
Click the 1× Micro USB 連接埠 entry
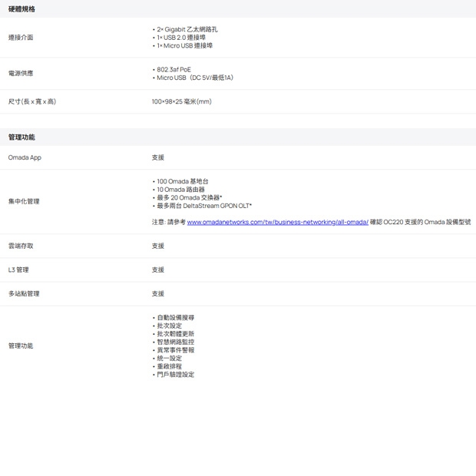click(184, 45)
